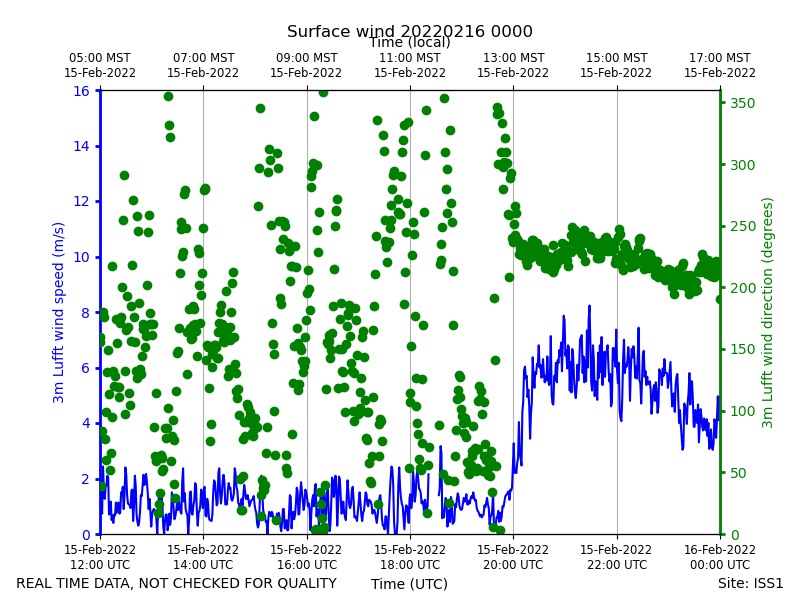
Task: Click the 'Time (UTC)' bottom axis label
Action: tap(409, 584)
